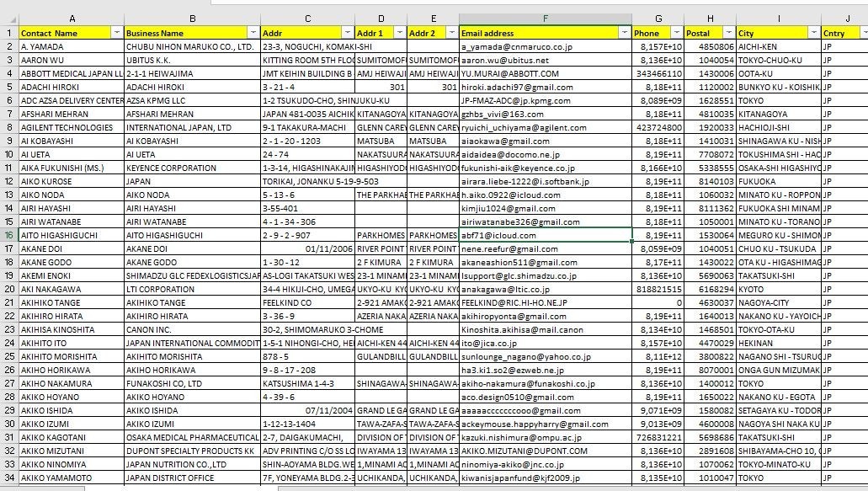Viewport: 868px width, 491px height.
Task: Select the postal code 1010047 cell
Action: pyautogui.click(x=710, y=478)
